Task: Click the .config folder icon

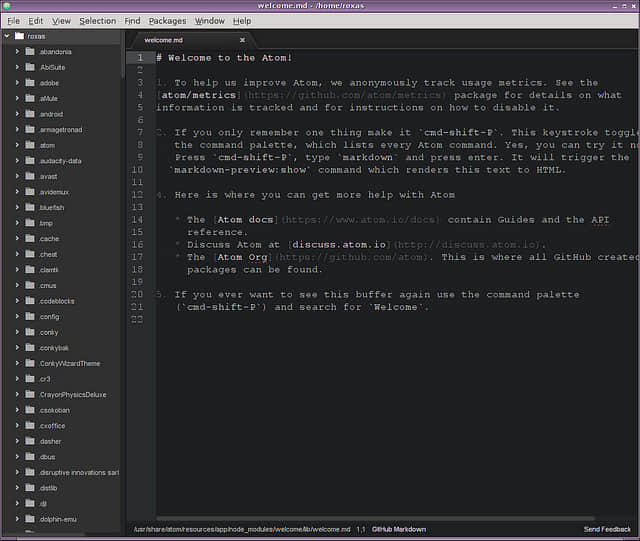Action: pos(30,316)
